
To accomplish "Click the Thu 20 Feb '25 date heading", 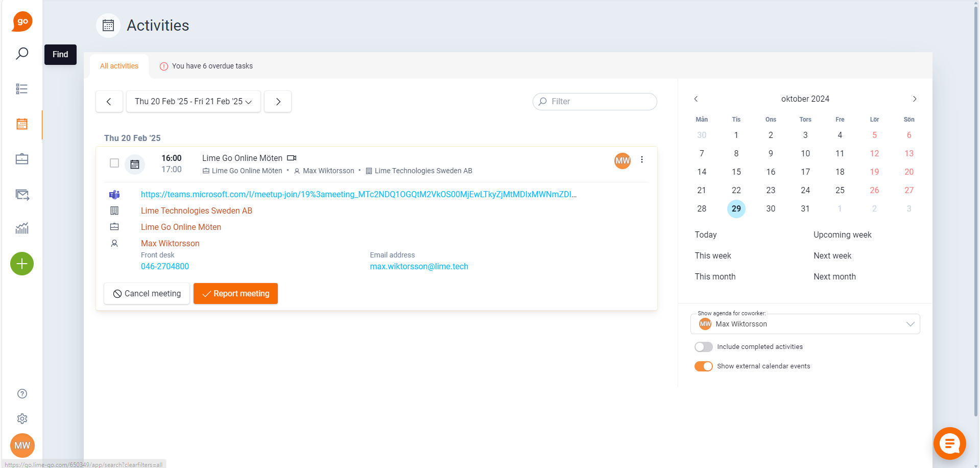I will 132,138.
